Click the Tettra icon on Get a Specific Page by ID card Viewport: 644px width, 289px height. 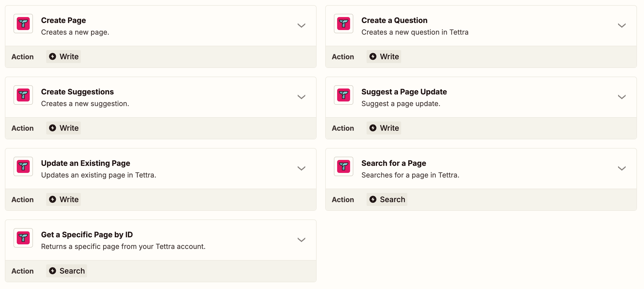(23, 238)
